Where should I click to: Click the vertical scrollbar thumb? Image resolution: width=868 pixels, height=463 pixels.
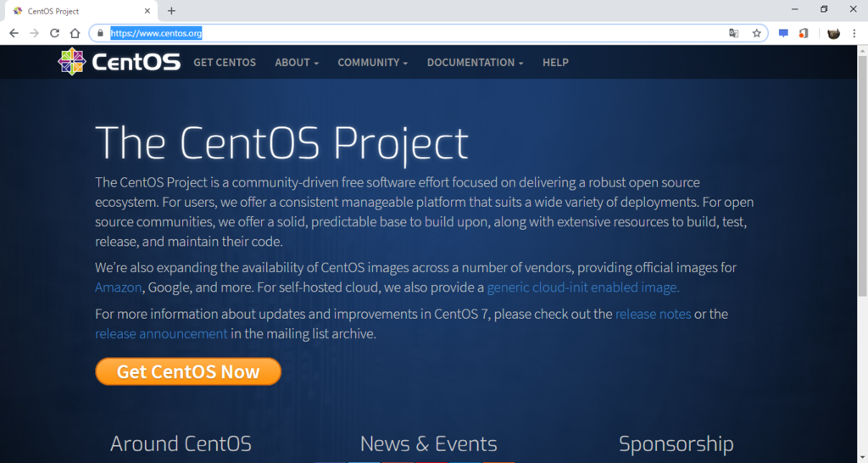click(x=862, y=176)
